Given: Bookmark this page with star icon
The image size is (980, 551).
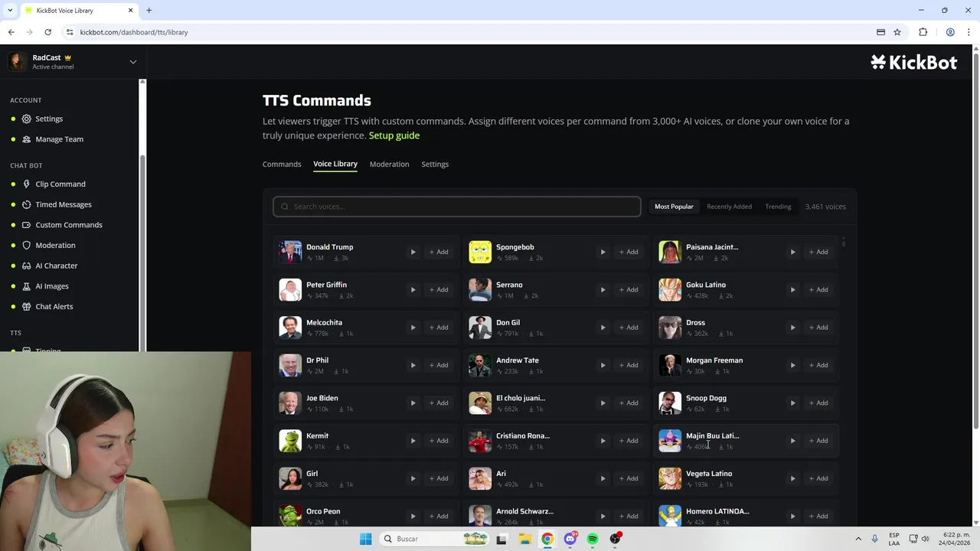Looking at the screenshot, I should (x=897, y=32).
